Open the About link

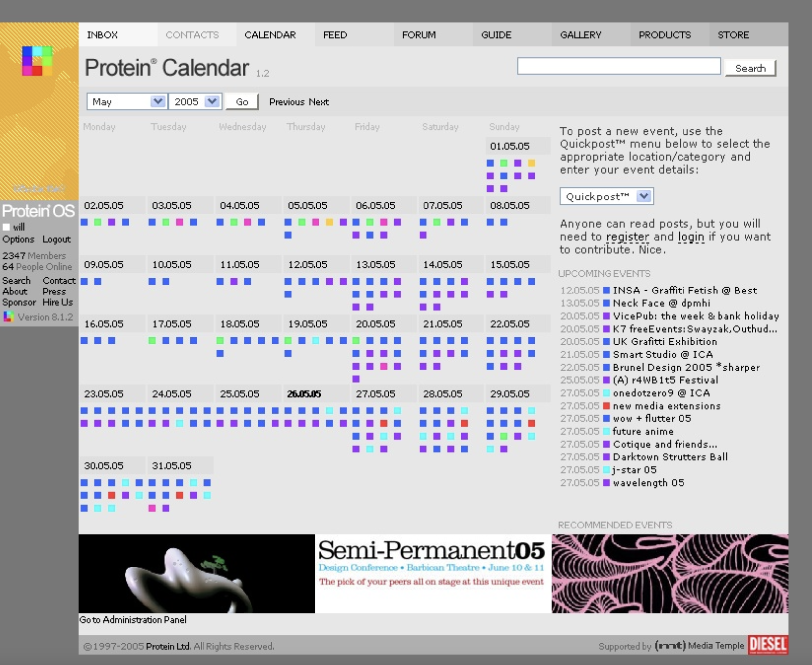[15, 291]
